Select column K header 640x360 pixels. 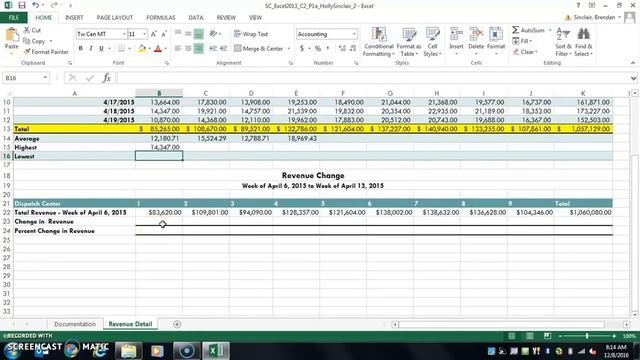click(583, 93)
